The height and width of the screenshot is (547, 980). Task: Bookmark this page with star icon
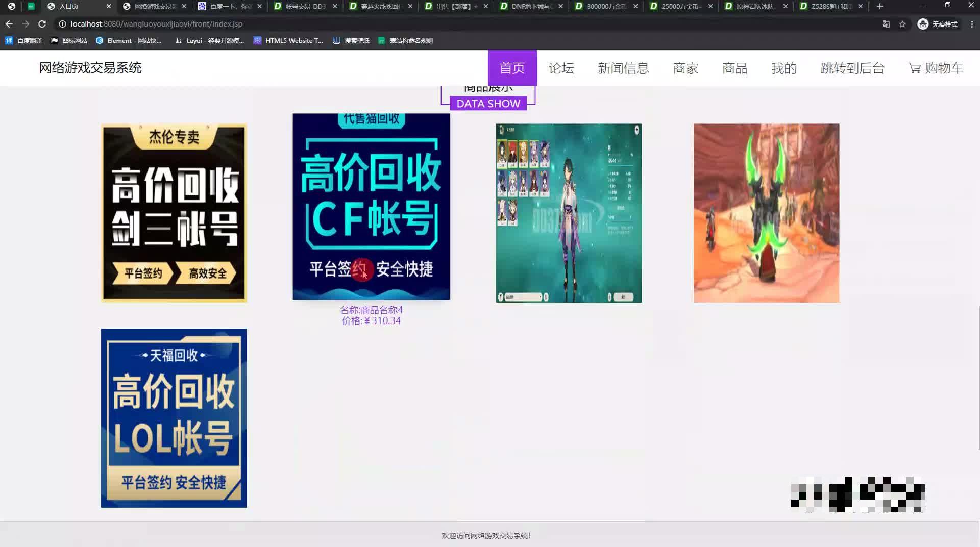(x=902, y=24)
